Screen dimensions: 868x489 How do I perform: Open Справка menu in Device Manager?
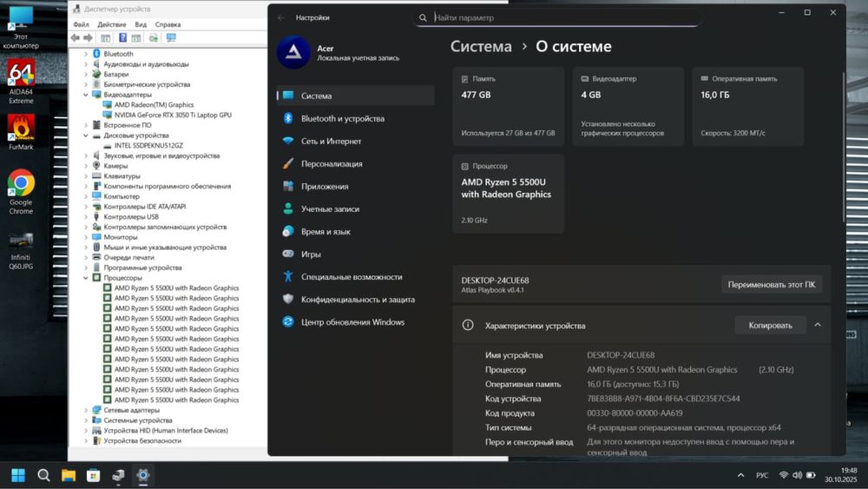[168, 24]
